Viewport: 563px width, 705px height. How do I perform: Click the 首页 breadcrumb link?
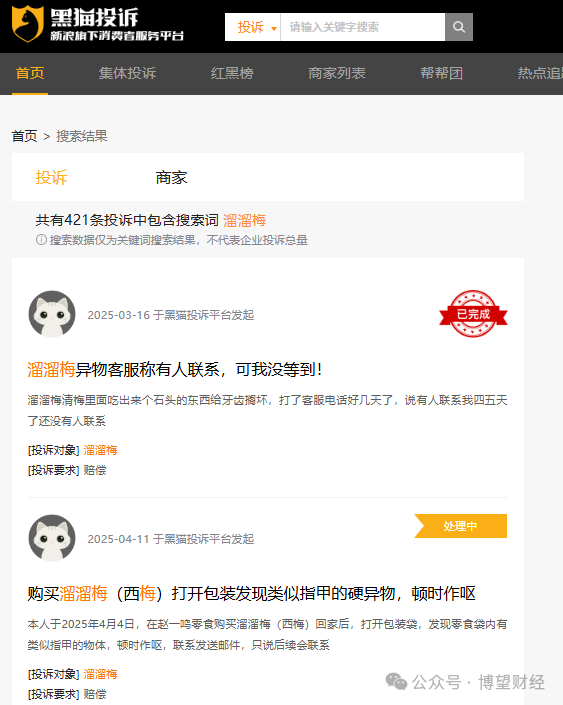[x=24, y=136]
